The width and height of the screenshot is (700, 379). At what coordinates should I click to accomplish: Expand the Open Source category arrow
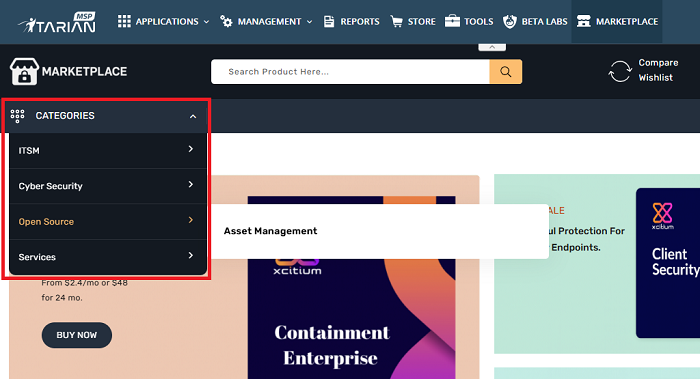click(x=191, y=220)
